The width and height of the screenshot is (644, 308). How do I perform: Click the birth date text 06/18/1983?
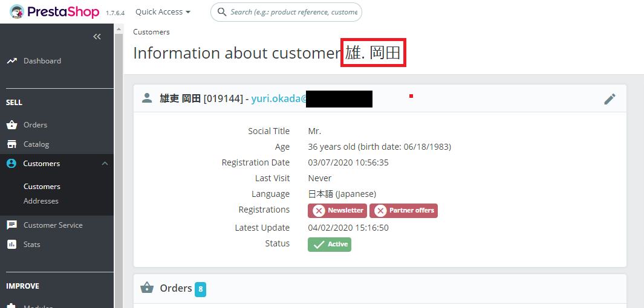click(425, 147)
